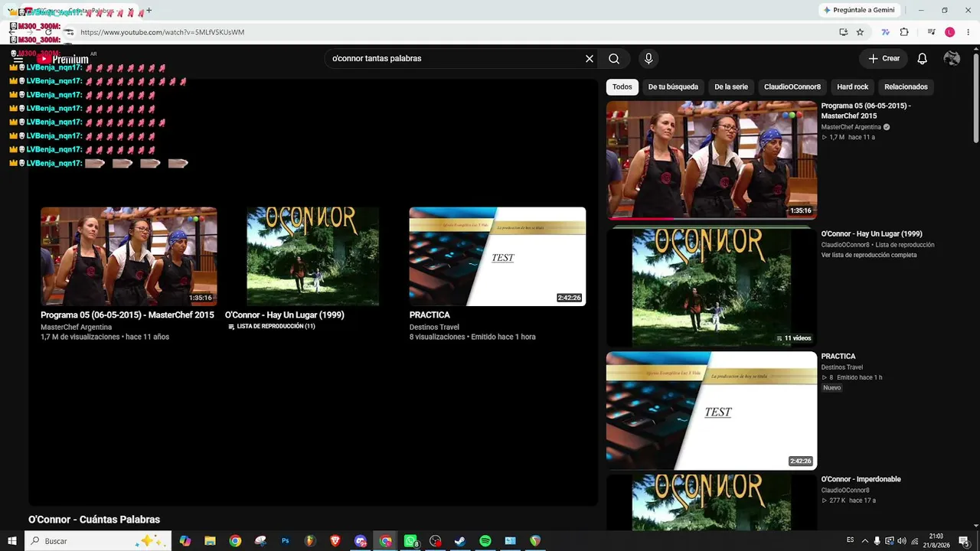Open sidebar O'Connor - Imperdonable thumbnail
Image resolution: width=980 pixels, height=551 pixels.
(x=712, y=503)
